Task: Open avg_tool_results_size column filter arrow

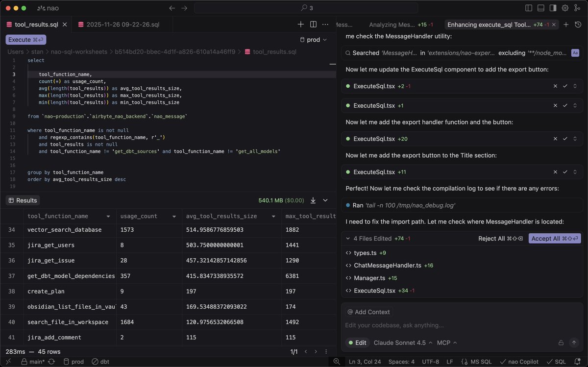Action: click(x=273, y=216)
